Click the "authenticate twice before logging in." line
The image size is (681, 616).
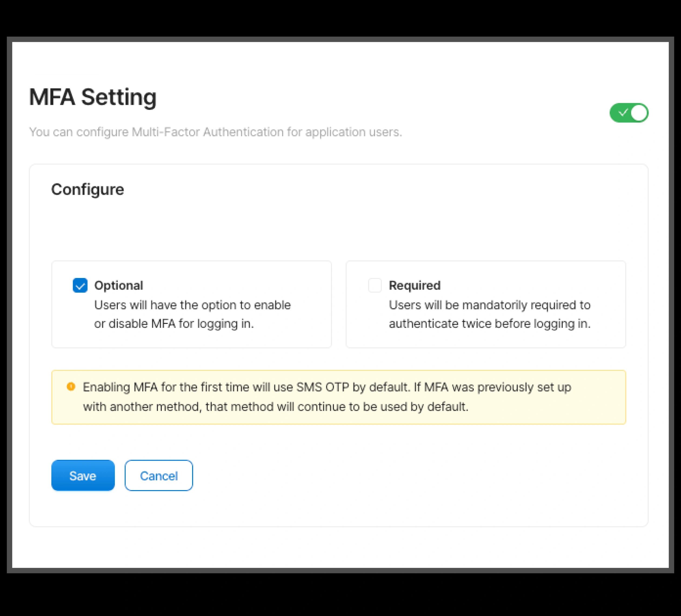tap(489, 324)
